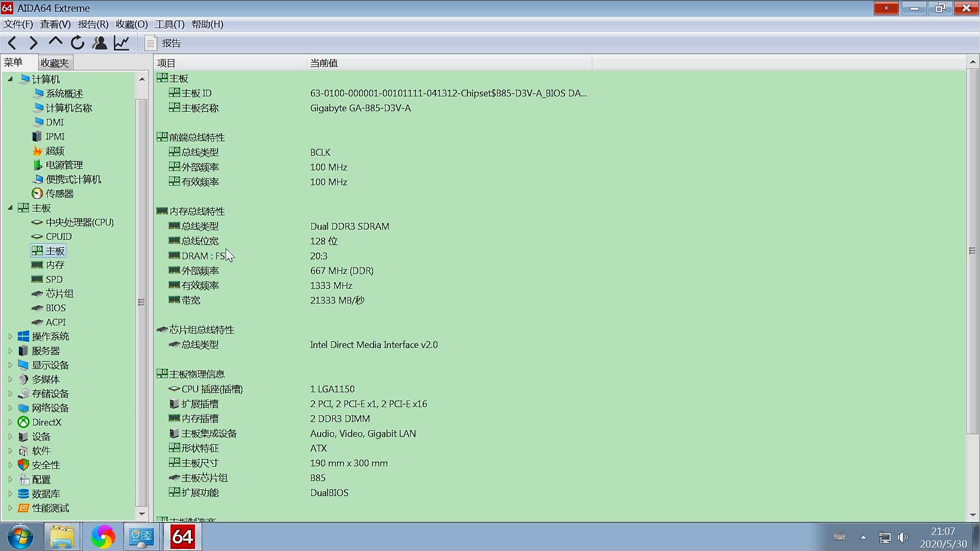
Task: Click the right panel scroll-down arrow
Action: 972,515
